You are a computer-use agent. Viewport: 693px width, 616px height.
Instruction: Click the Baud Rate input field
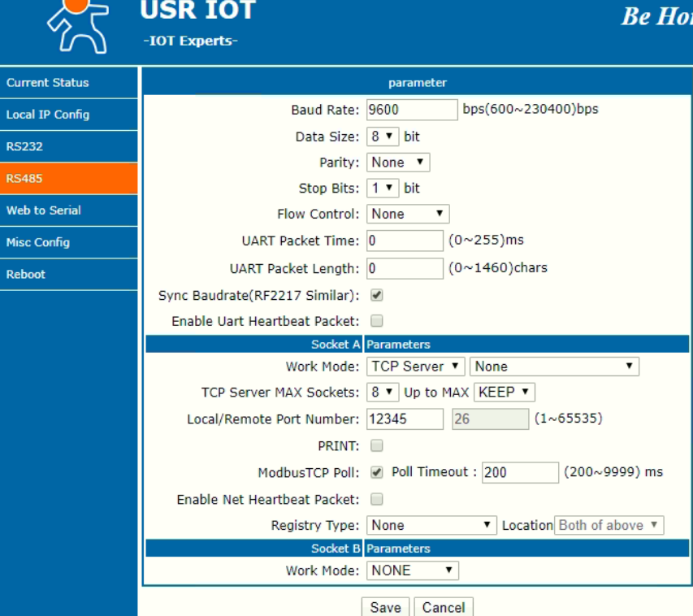click(412, 110)
